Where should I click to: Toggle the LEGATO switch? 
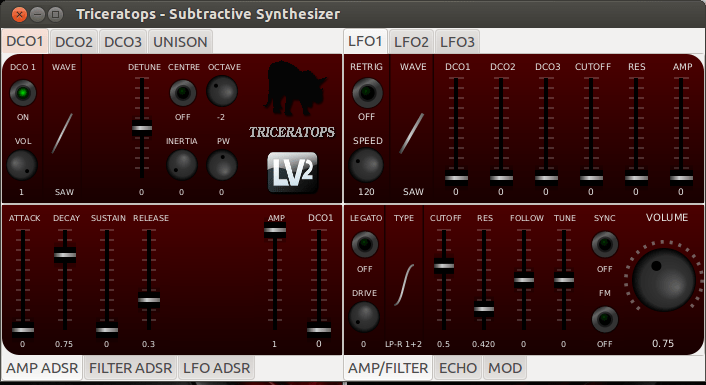coord(365,245)
